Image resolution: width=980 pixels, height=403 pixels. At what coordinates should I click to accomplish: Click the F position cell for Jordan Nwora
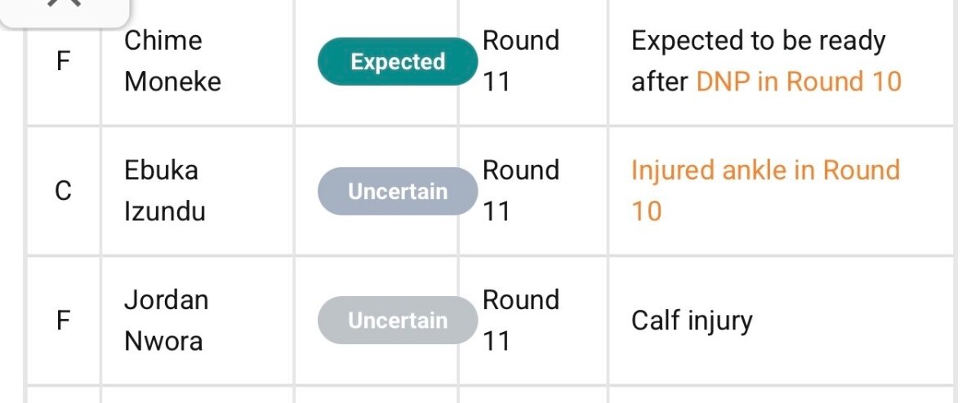coord(63,321)
